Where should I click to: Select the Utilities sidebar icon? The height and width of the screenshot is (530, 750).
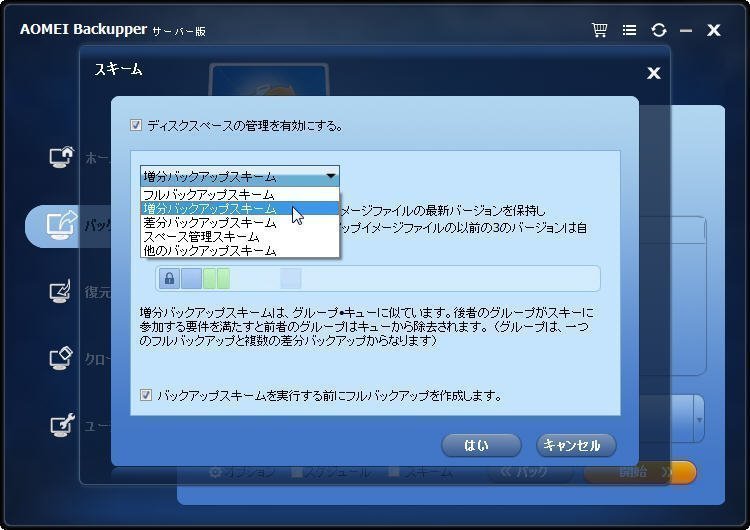click(x=62, y=424)
